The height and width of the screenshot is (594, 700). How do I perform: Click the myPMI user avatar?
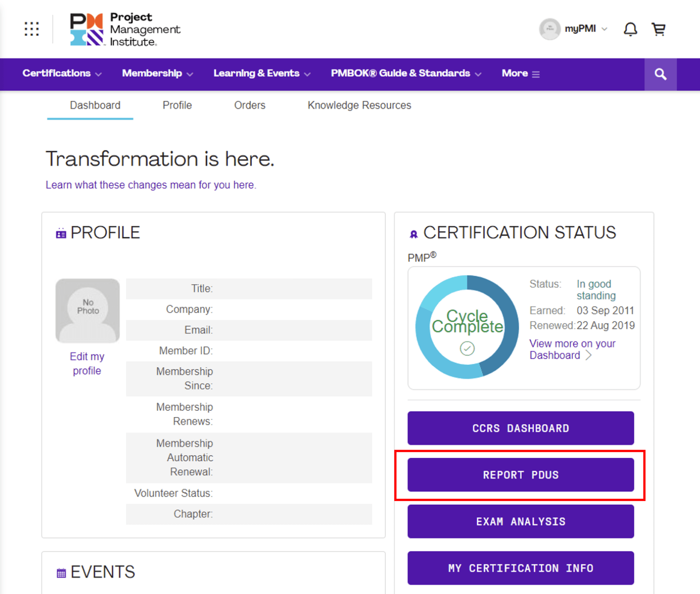550,29
